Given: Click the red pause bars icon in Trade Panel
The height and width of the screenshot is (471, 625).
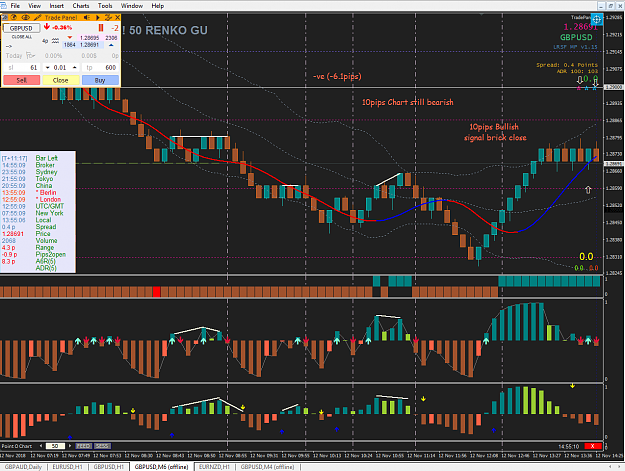Looking at the screenshot, I should point(101,27).
